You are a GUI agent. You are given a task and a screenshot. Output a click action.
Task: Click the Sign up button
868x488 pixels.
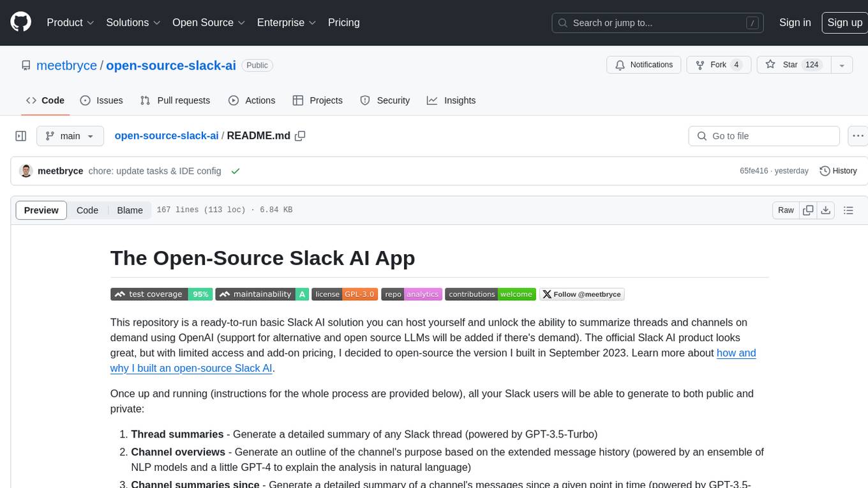(844, 22)
